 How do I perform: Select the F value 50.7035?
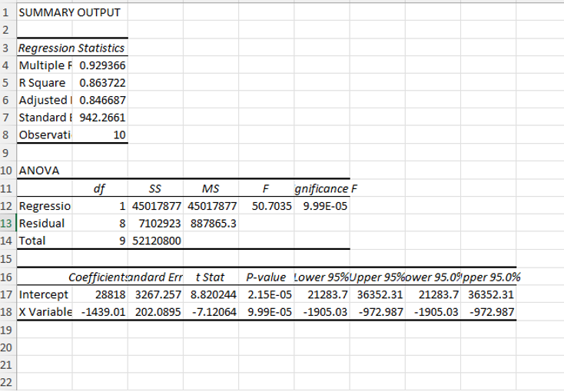pyautogui.click(x=266, y=206)
